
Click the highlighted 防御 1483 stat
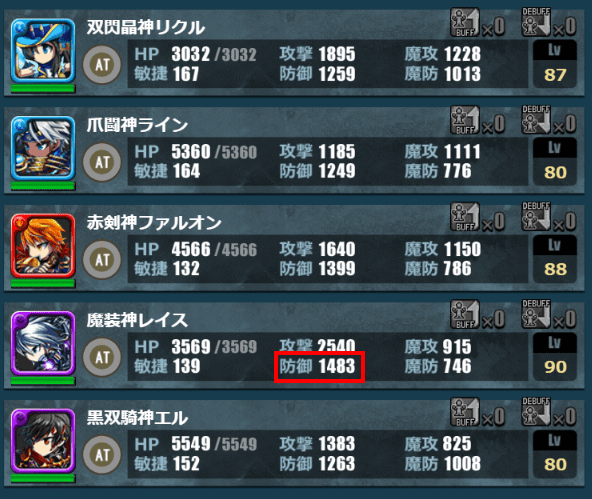pos(319,367)
